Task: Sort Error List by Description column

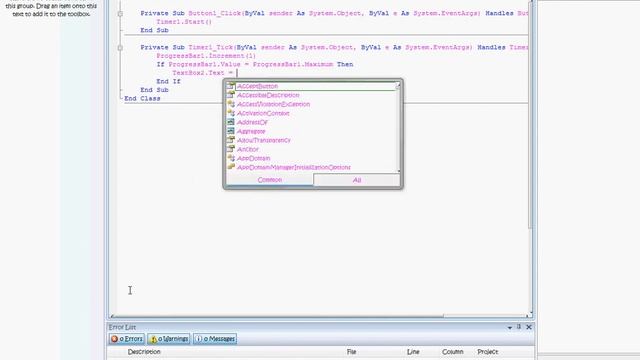Action: point(144,351)
